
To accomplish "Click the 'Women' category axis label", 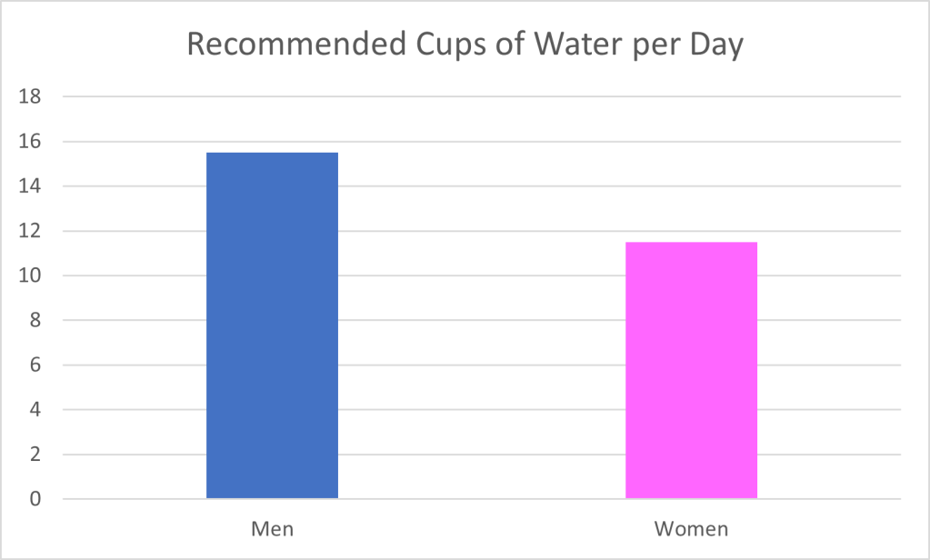I will 691,528.
